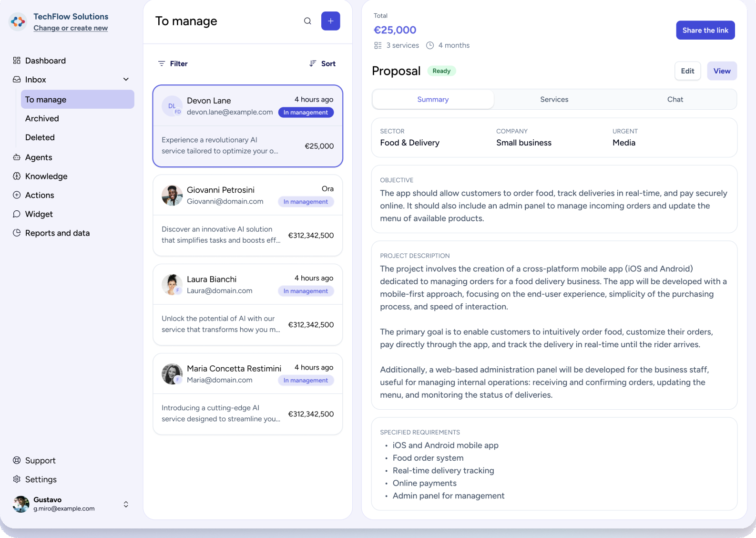
Task: Click the €25,000 total at top
Action: click(395, 30)
